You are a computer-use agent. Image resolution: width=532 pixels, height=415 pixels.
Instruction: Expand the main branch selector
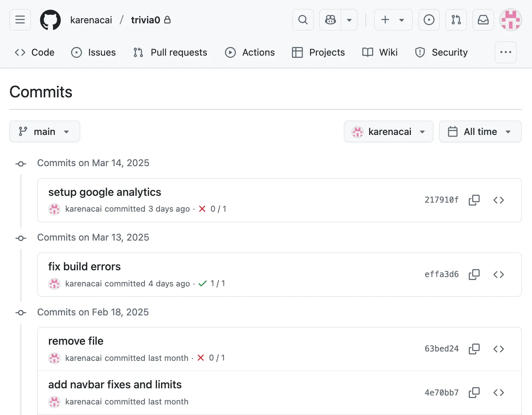pos(44,132)
